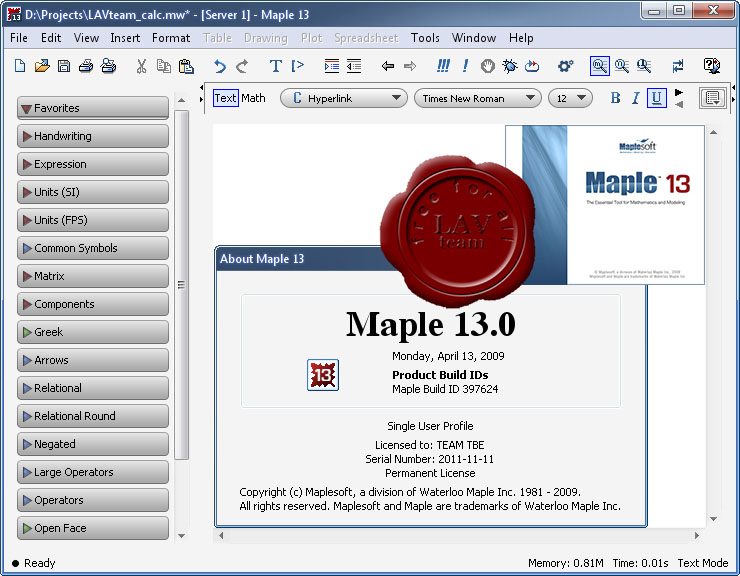The image size is (740, 576).
Task: Debug current operation with bug icon
Action: (x=510, y=66)
